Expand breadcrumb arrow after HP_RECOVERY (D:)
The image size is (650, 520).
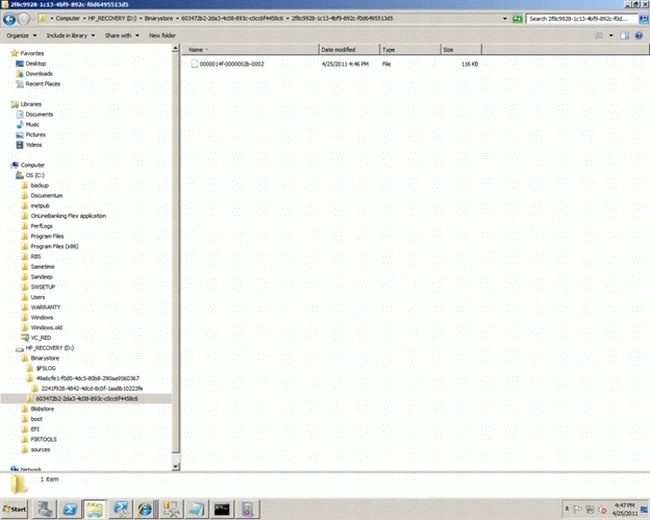pos(141,19)
